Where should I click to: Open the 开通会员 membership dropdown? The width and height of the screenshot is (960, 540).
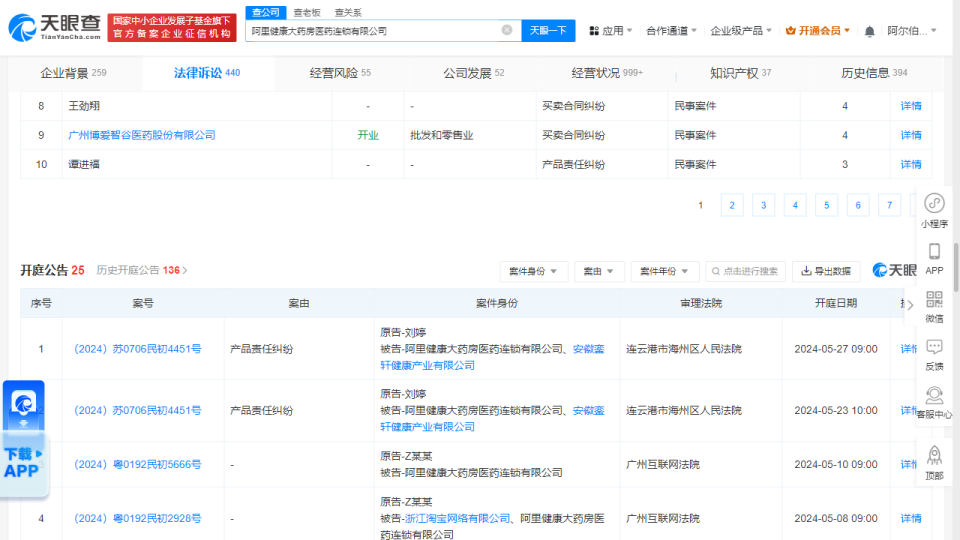point(817,31)
